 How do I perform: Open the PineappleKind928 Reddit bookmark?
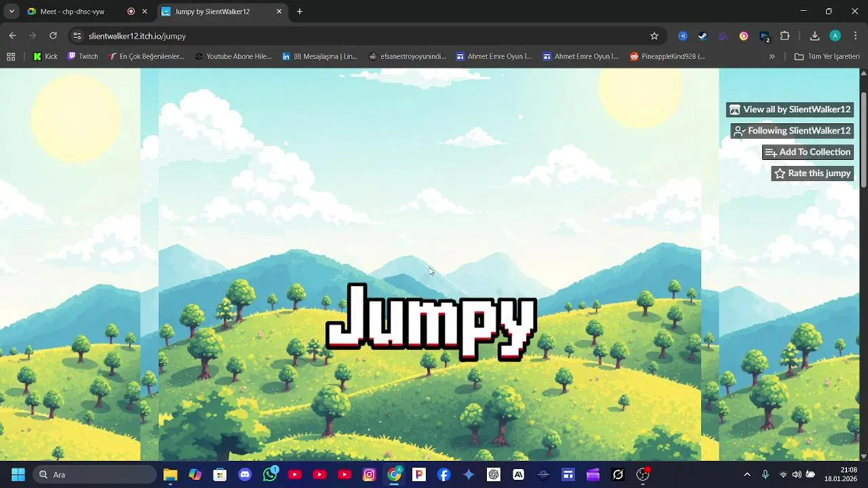[x=667, y=57]
